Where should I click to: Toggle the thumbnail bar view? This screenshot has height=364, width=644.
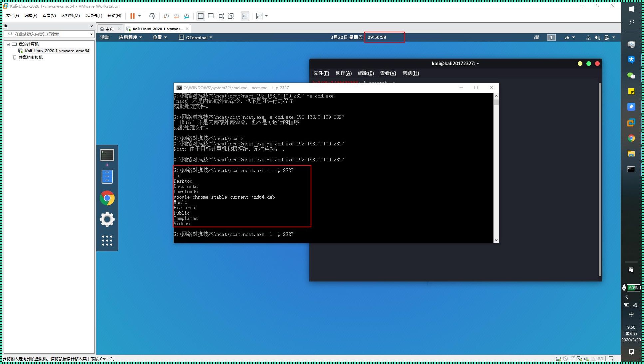(211, 16)
